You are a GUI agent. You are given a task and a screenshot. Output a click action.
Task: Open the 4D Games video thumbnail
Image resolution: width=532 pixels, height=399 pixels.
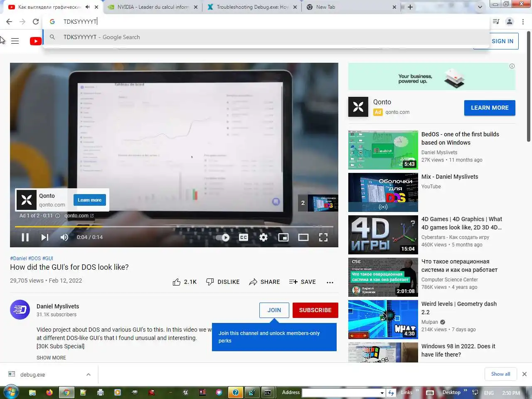click(383, 235)
